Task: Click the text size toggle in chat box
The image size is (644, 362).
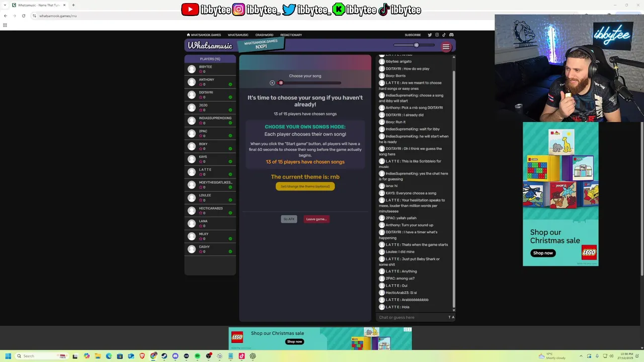Action: 451,317
